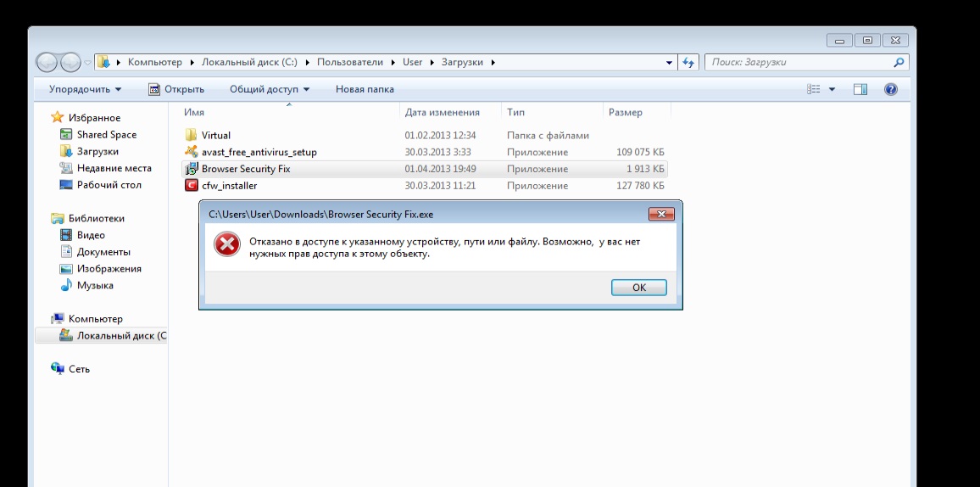Open Загрузки in the favorites list
This screenshot has height=487, width=980.
pos(97,151)
